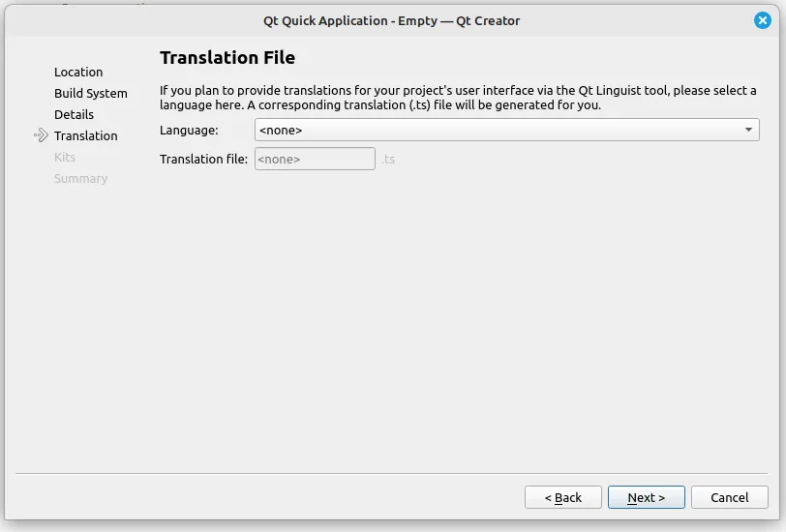Go to the next wizard page

tap(647, 497)
